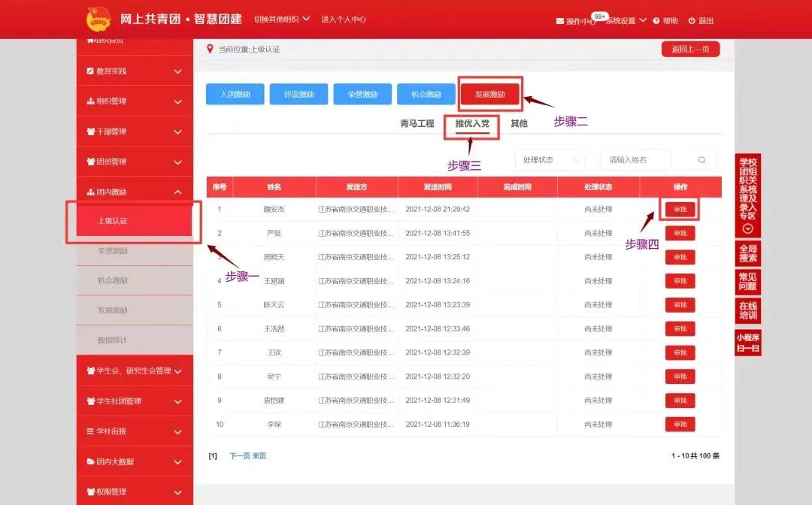Viewport: 812px width, 505px height.
Task: Click 进入个人中心 header link
Action: click(344, 19)
